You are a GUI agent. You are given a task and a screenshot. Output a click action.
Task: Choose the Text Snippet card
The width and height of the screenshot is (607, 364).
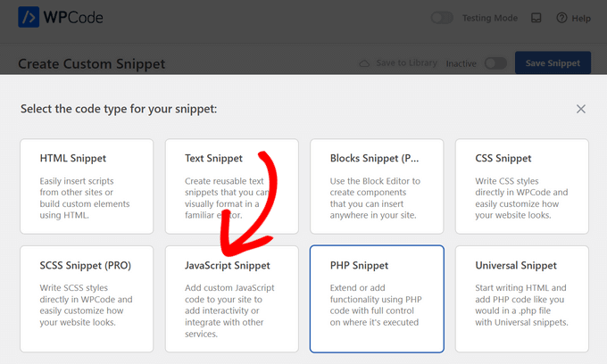click(232, 186)
